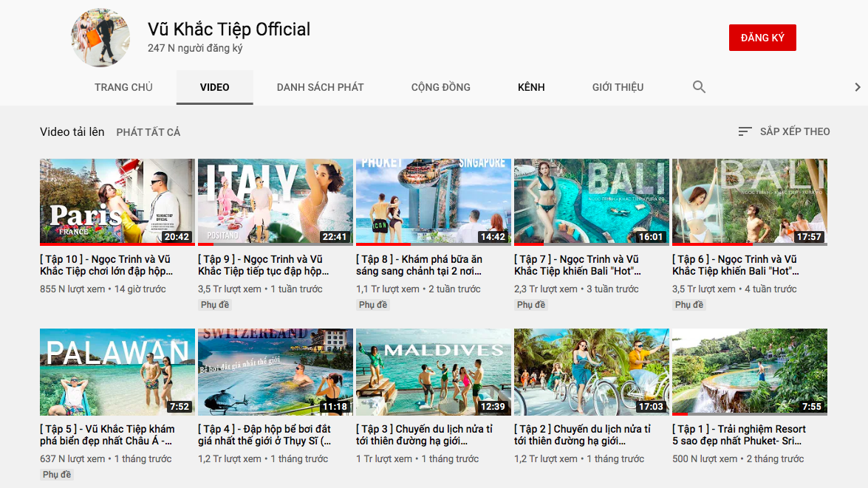Viewport: 868px width, 488px height.
Task: Open the Danh sách phát tab
Action: 320,87
